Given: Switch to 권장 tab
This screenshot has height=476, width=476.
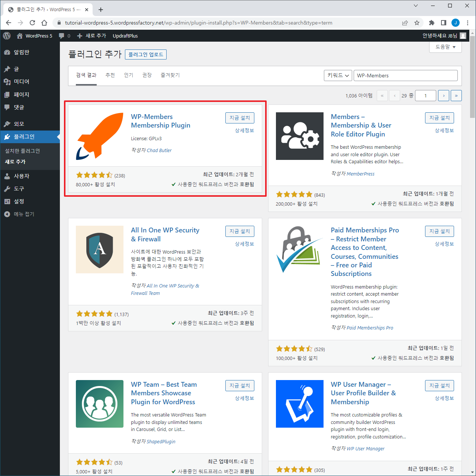Looking at the screenshot, I should 147,75.
